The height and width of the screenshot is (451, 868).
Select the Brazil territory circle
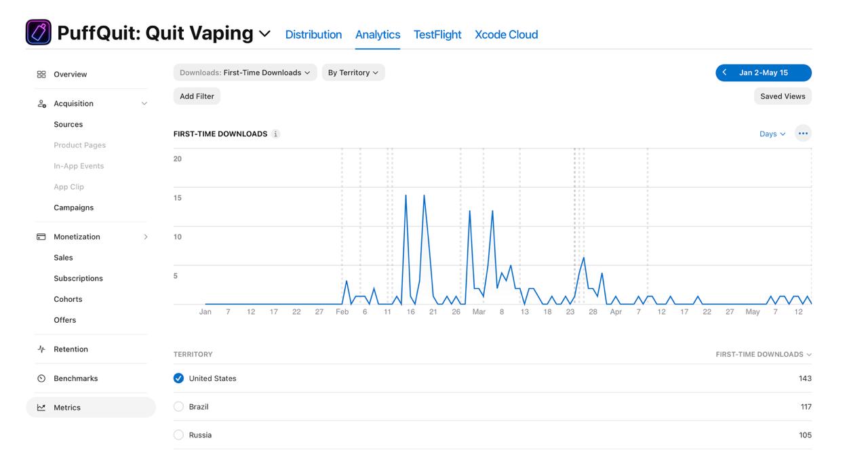[178, 407]
